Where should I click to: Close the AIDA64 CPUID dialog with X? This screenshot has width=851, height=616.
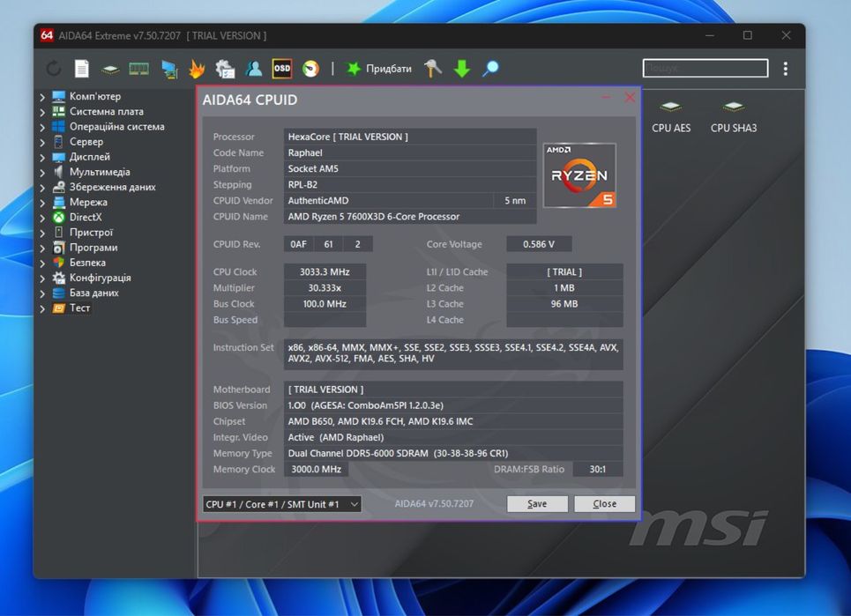coord(630,97)
